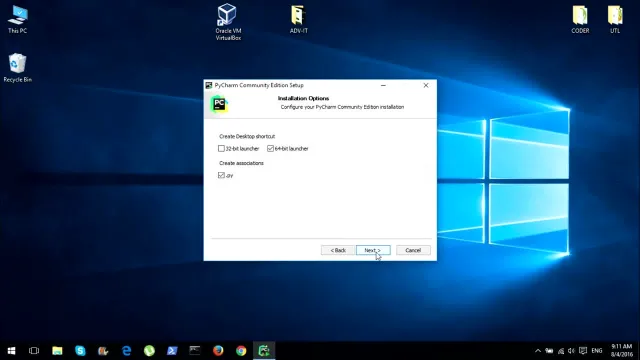Check the 32-bit launcher checkbox
This screenshot has height=360, width=640.
click(x=221, y=149)
